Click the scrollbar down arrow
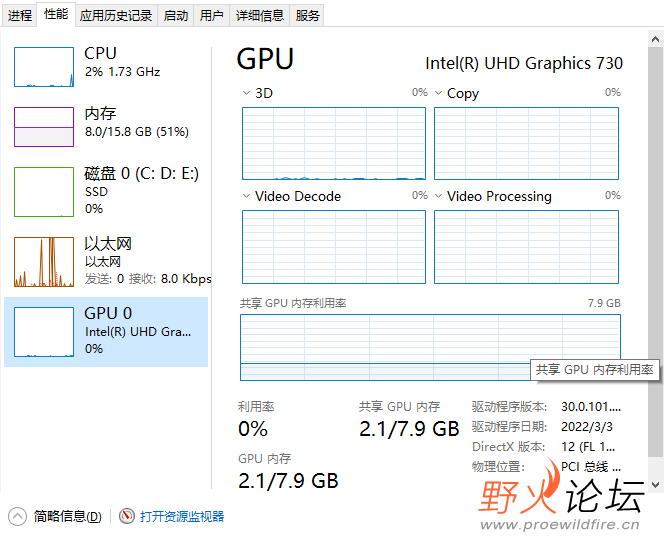 click(656, 485)
